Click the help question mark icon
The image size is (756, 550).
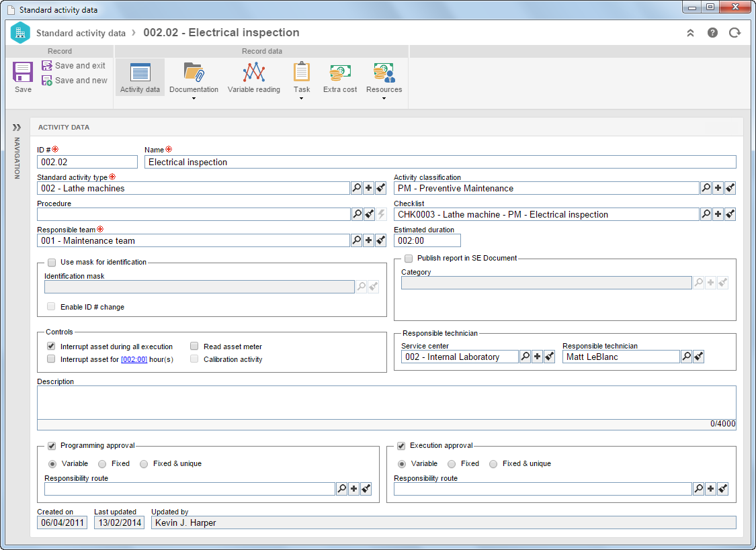point(712,33)
